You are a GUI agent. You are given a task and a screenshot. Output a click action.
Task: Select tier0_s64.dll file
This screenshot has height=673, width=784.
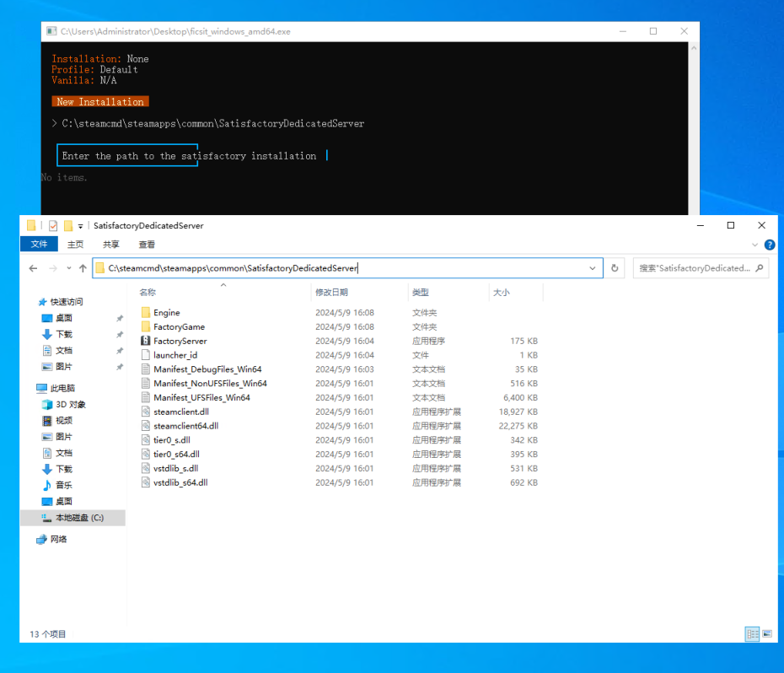[176, 455]
